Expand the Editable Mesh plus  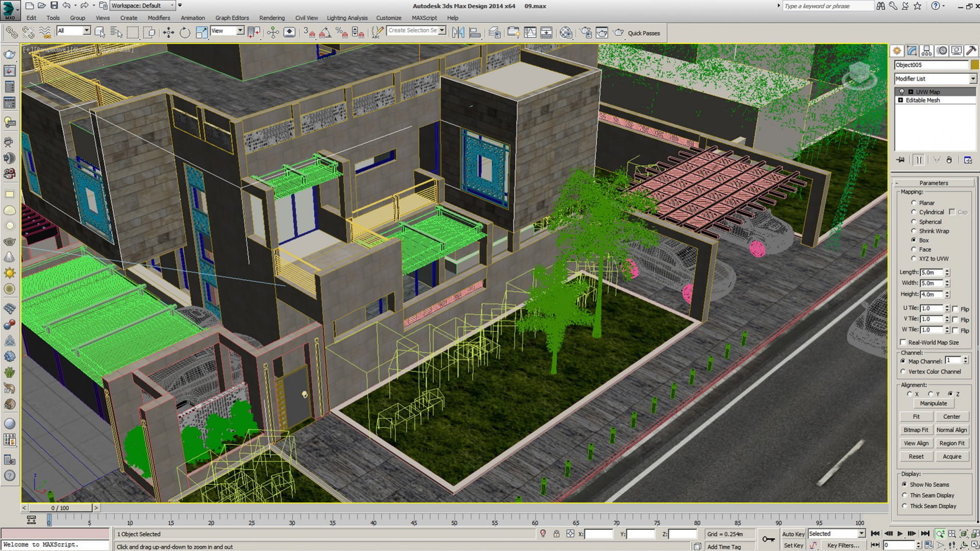(901, 100)
